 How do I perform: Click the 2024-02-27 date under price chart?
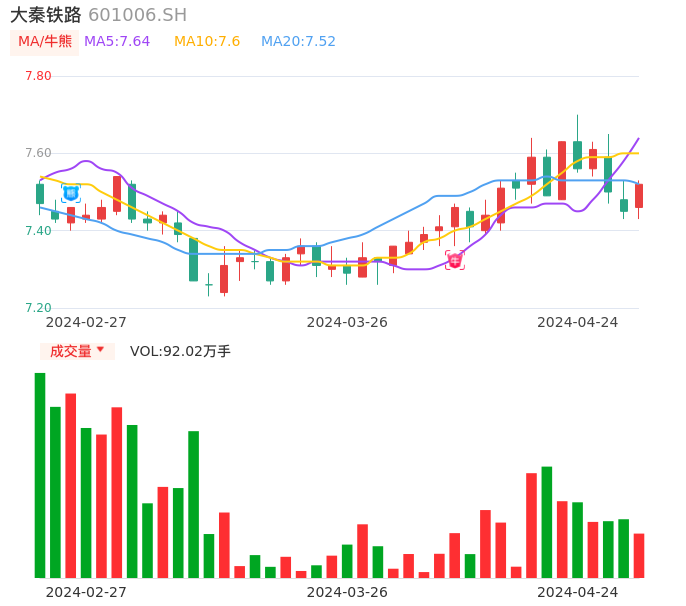(86, 322)
